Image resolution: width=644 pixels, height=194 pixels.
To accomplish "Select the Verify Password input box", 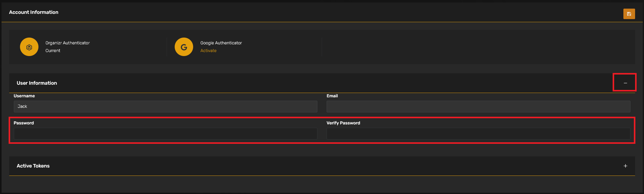I will tap(478, 134).
